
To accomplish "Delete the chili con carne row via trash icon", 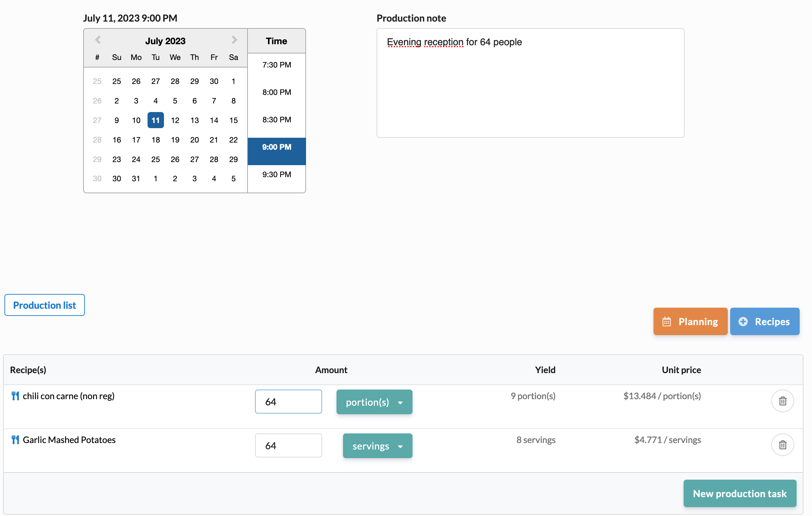I will pos(783,401).
